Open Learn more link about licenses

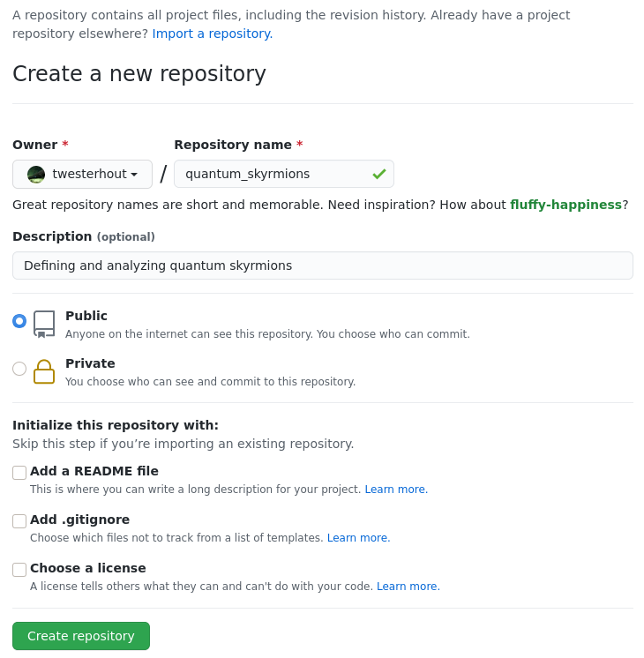coord(408,587)
